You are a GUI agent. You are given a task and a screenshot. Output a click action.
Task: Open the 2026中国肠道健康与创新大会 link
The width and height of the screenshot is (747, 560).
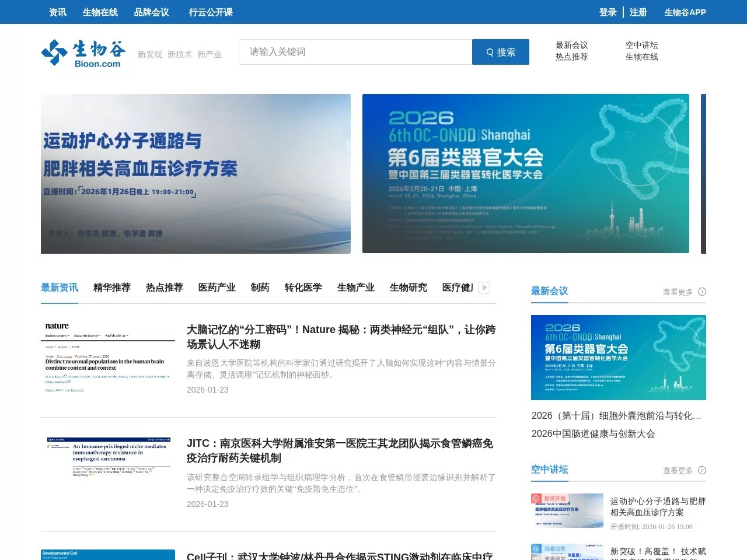(x=593, y=434)
